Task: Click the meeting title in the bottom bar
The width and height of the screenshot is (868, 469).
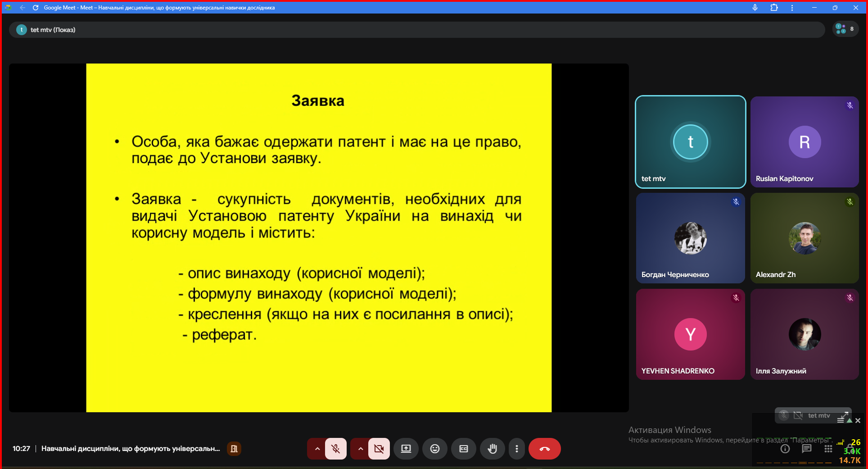Action: coord(131,449)
